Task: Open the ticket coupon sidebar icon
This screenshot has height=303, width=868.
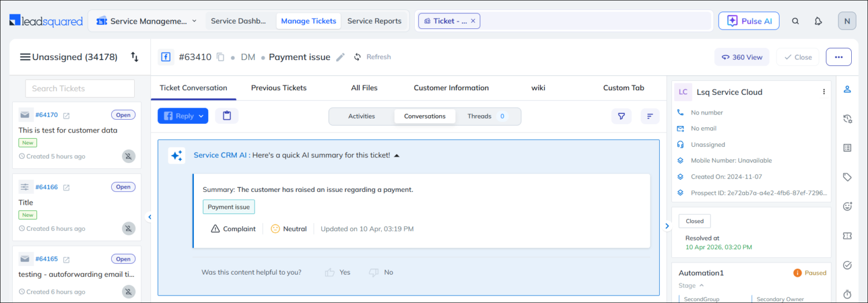Action: click(848, 236)
